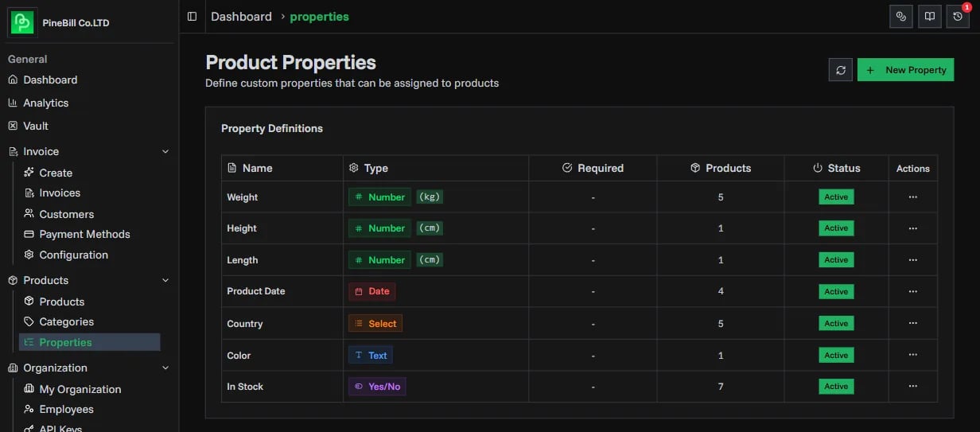Click the Property Definitions heading
Viewport: 980px width, 432px height.
coord(272,128)
